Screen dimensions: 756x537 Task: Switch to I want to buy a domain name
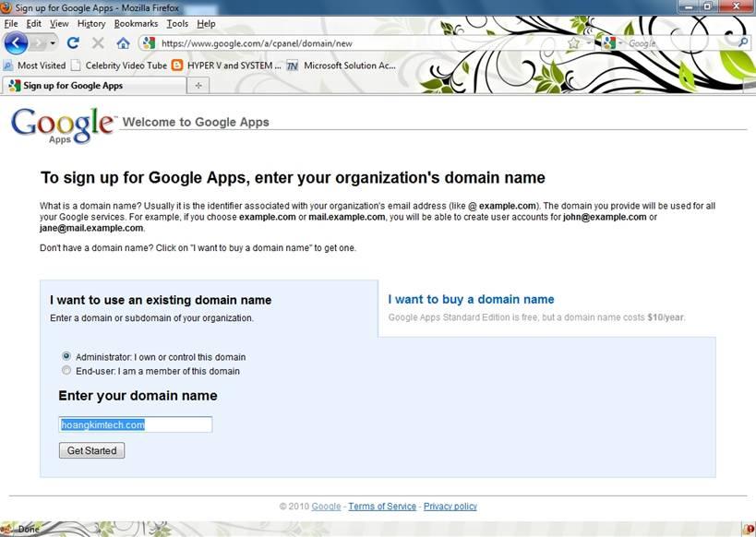pyautogui.click(x=471, y=299)
